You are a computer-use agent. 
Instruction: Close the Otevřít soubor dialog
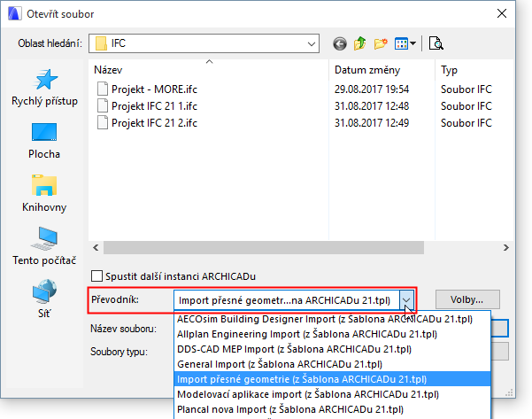point(502,13)
